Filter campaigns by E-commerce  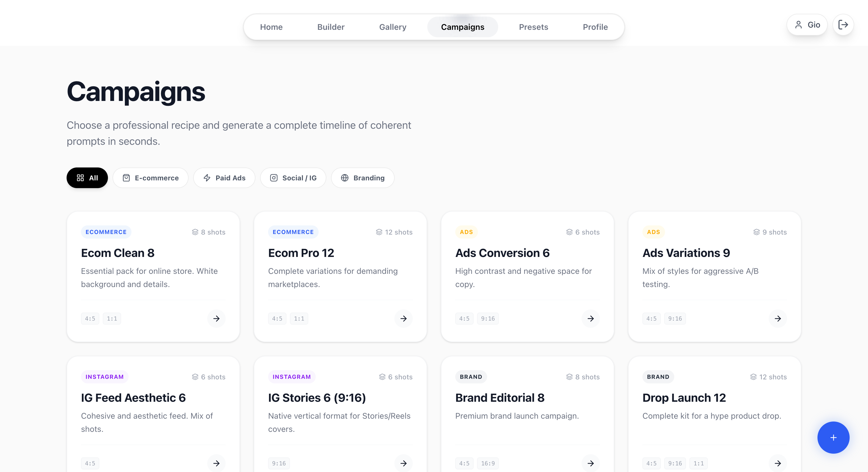coord(150,178)
